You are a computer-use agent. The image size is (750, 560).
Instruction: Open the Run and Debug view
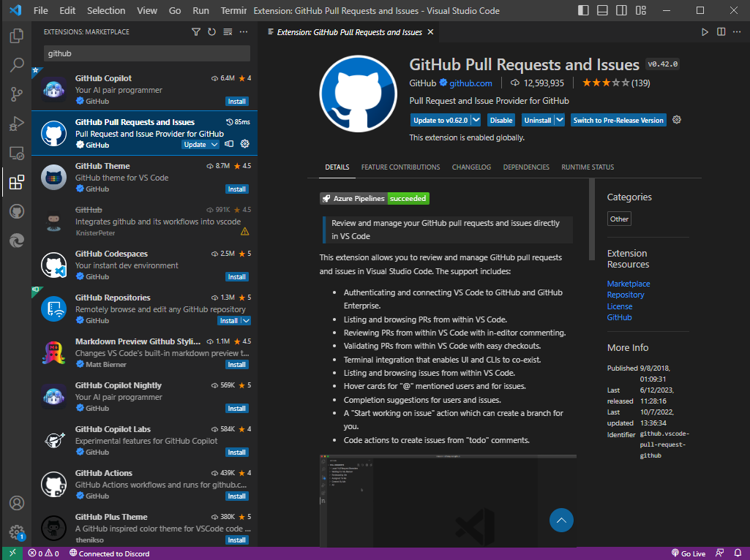point(17,124)
